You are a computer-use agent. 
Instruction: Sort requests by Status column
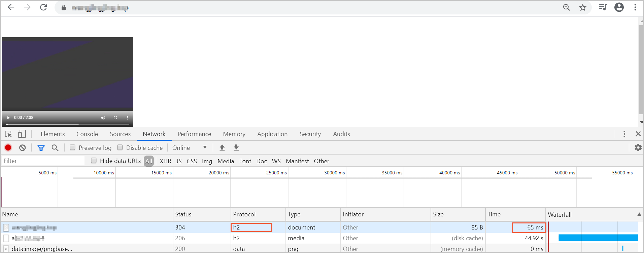[202, 214]
